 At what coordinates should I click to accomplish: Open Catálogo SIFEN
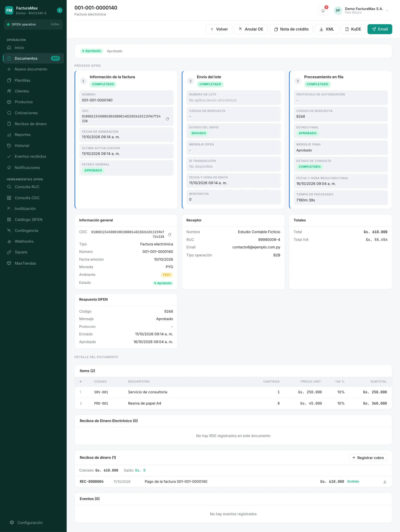click(33, 220)
